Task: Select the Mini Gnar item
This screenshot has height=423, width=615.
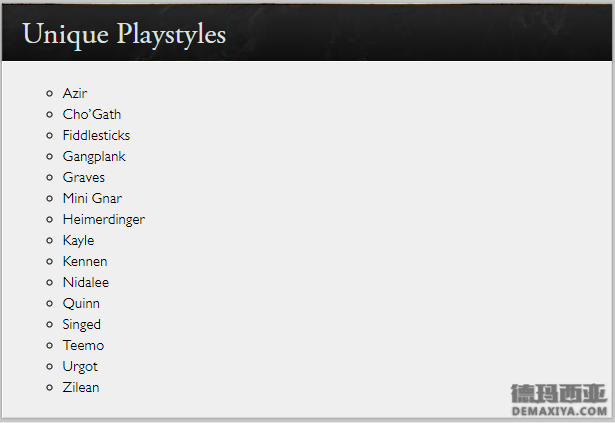Action: pos(92,198)
